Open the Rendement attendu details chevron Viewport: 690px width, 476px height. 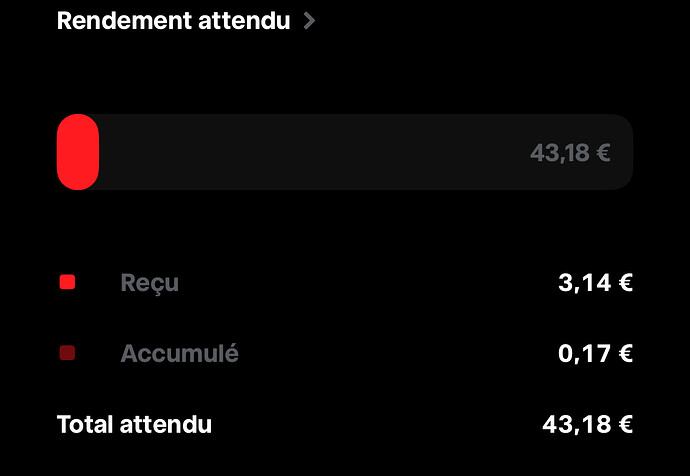point(309,21)
